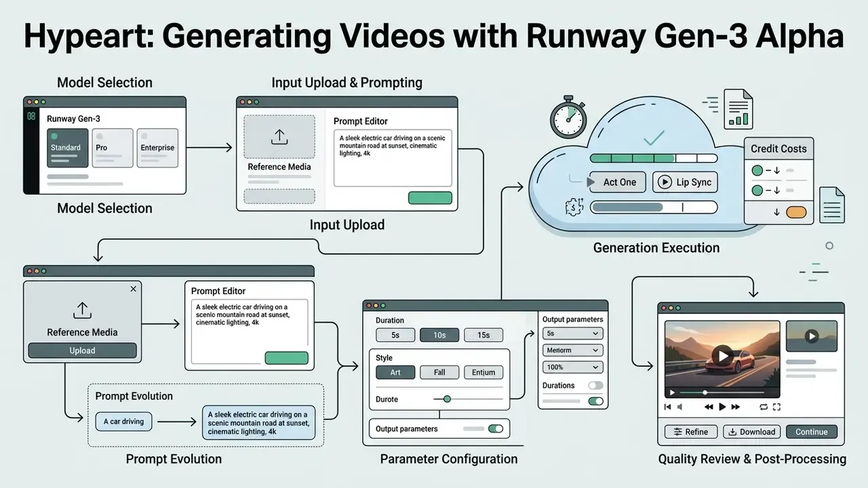Click the large play button on the car video
868x488 pixels.
723,355
